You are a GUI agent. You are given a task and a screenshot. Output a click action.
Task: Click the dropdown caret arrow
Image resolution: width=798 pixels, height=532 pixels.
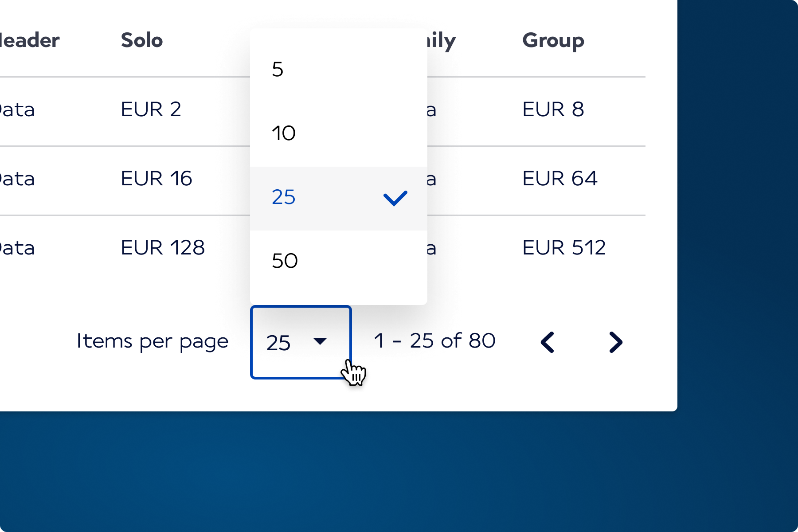(320, 341)
